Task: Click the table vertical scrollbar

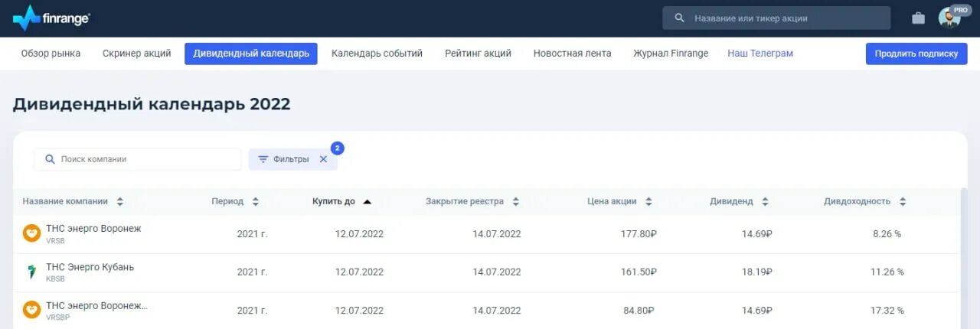Action: point(964,258)
